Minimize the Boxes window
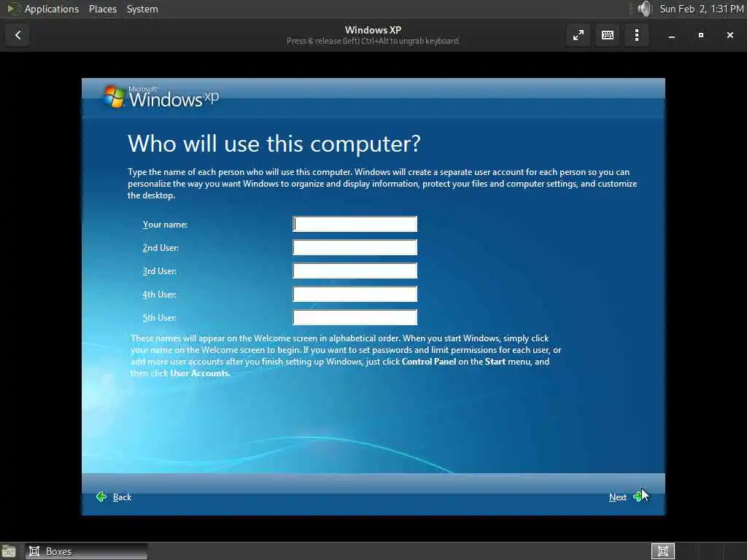This screenshot has width=747, height=560. [x=672, y=35]
